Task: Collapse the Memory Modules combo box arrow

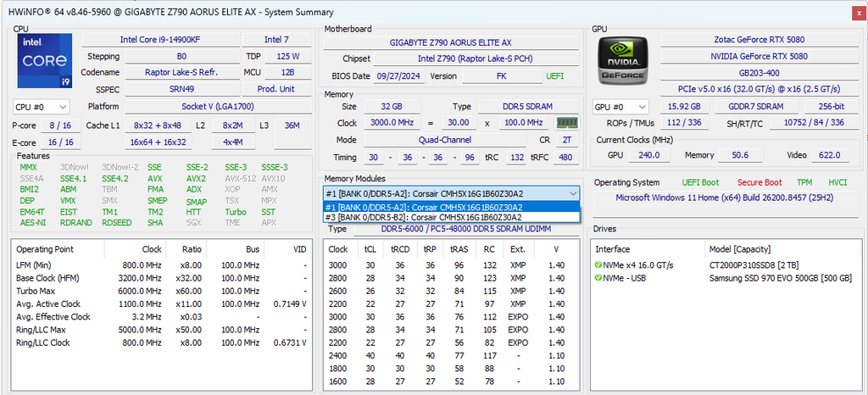Action: 572,193
